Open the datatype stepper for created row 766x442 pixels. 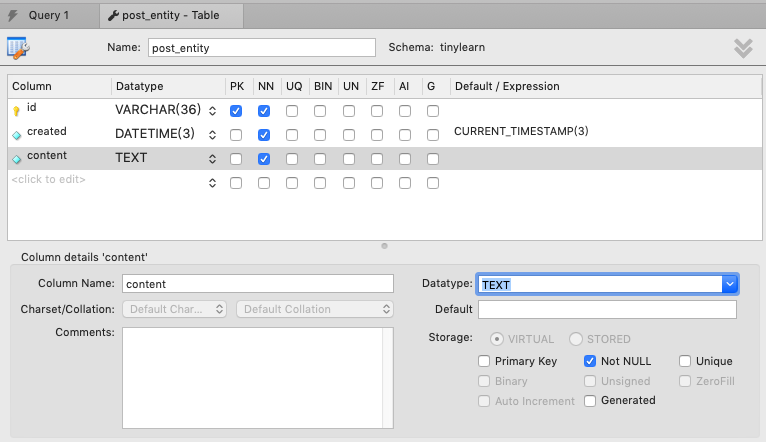pyautogui.click(x=212, y=135)
